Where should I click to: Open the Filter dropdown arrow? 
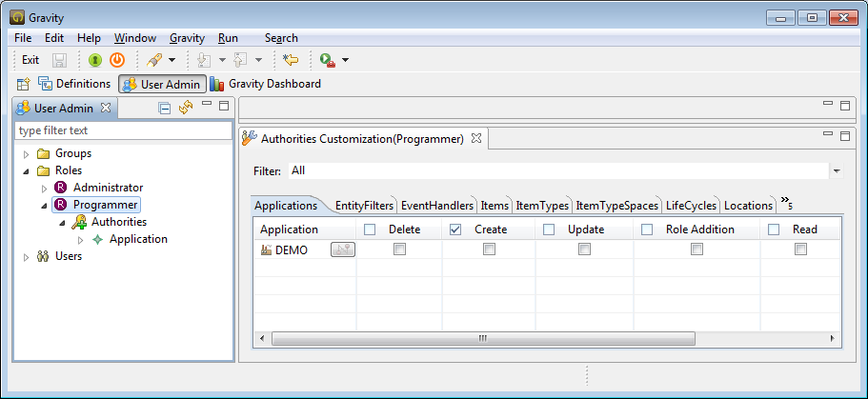[x=837, y=171]
